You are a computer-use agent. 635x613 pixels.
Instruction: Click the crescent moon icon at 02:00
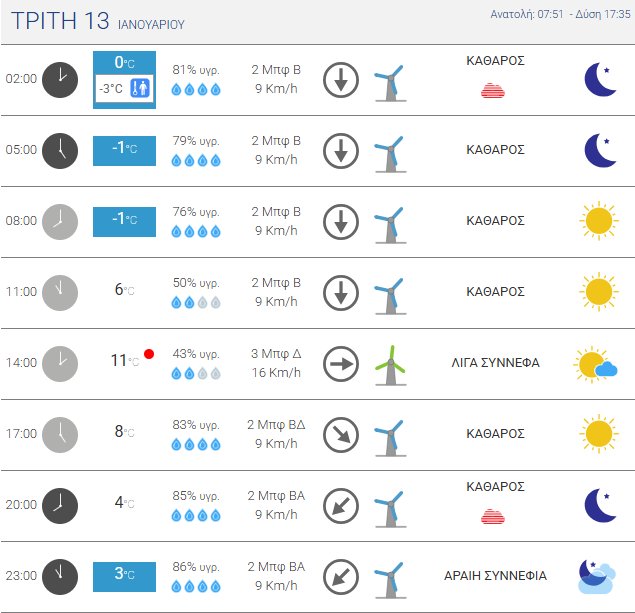pos(600,79)
